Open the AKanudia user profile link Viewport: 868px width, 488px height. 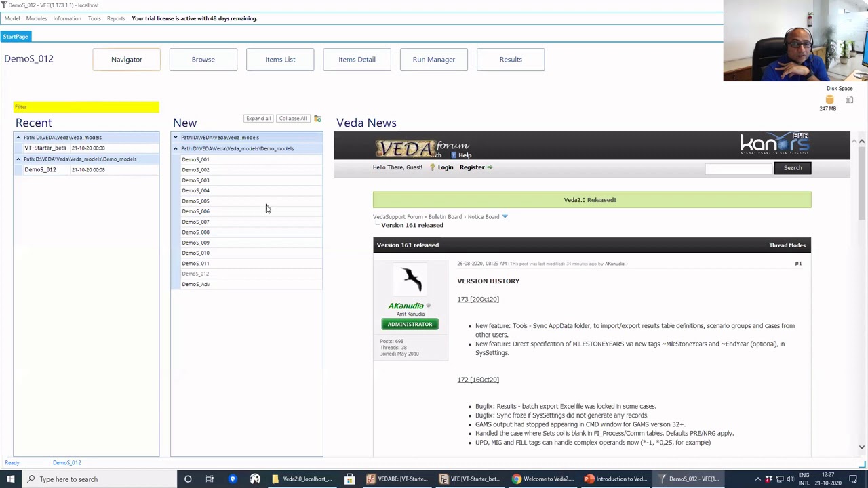coord(406,306)
